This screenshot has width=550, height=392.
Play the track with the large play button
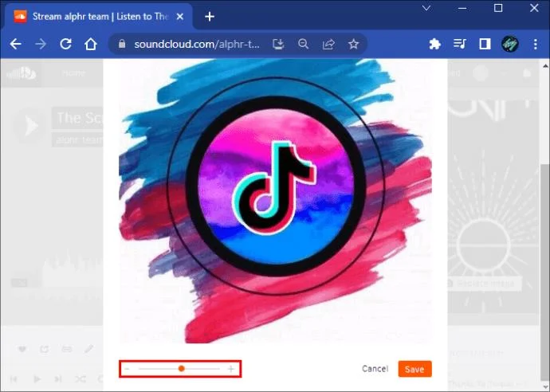pos(29,126)
